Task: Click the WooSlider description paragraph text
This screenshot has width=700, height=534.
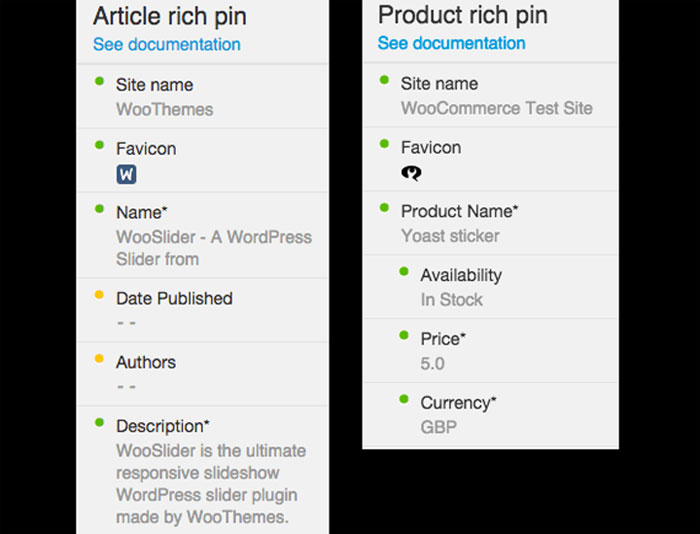Action: [210, 484]
